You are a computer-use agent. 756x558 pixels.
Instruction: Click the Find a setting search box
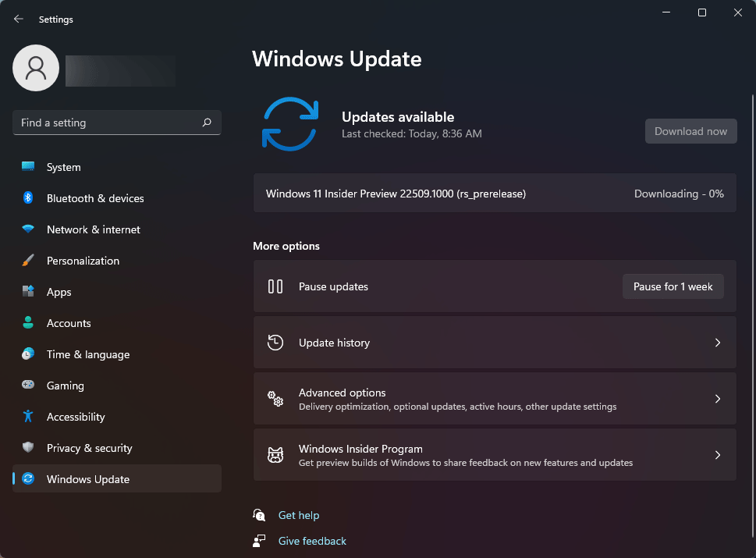[x=117, y=123]
